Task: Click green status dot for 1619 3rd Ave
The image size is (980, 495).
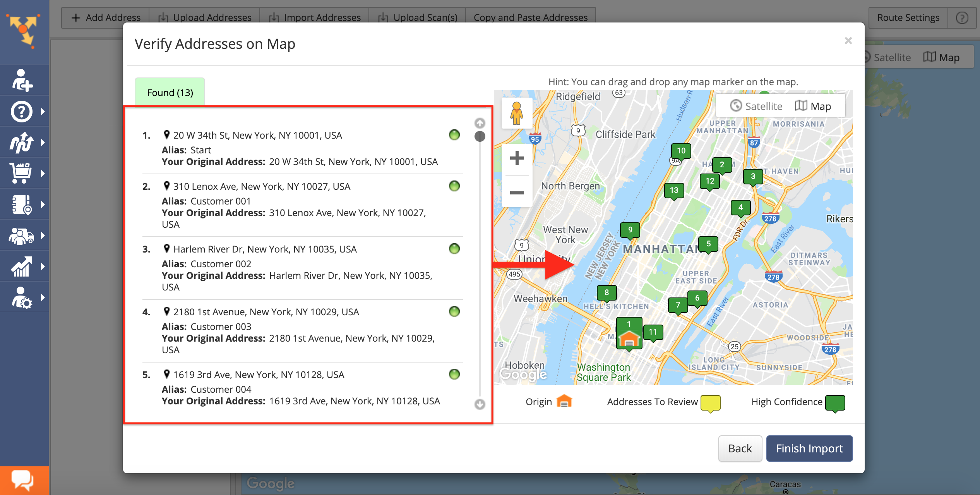Action: point(454,374)
